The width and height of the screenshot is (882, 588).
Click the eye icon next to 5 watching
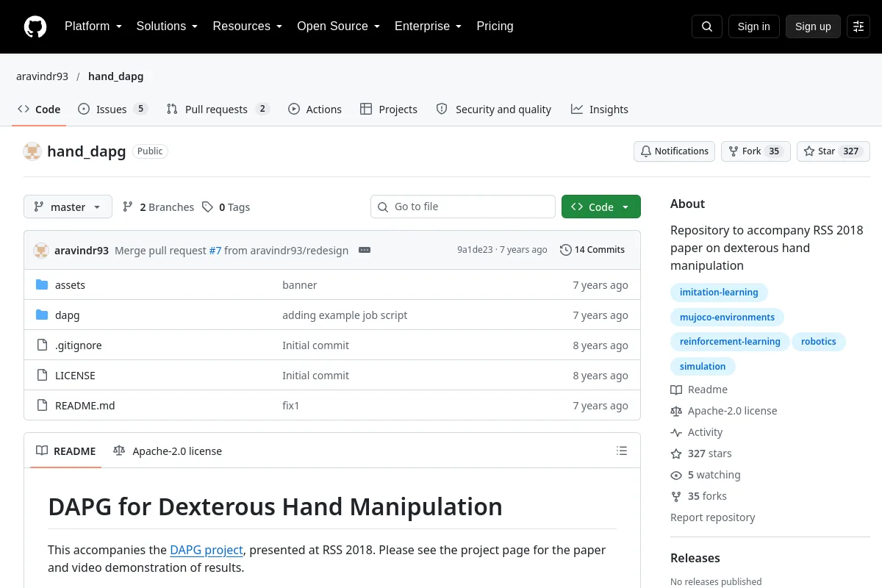(x=676, y=475)
